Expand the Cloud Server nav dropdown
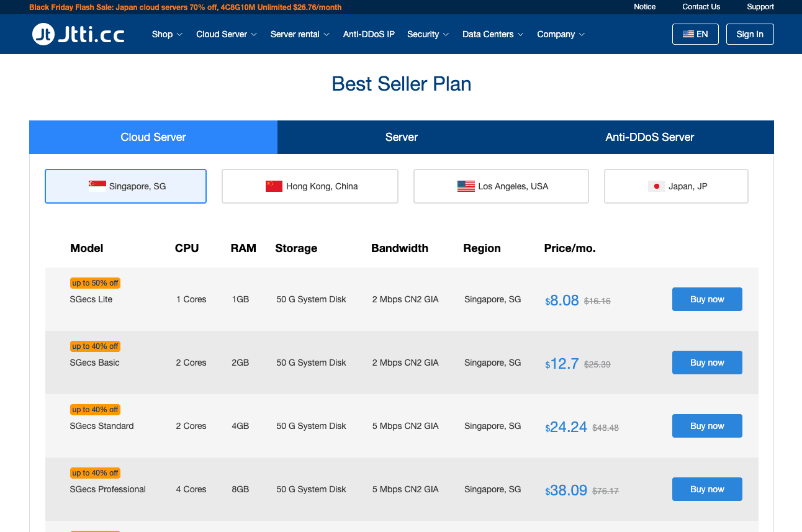This screenshot has width=802, height=532. click(227, 34)
